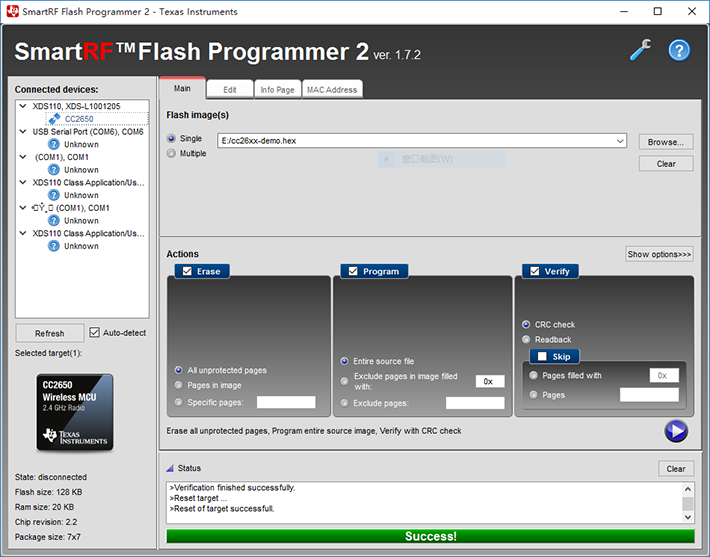Click the 'Reset of target successful' status line
Viewport: 710px width, 557px height.
click(x=222, y=509)
